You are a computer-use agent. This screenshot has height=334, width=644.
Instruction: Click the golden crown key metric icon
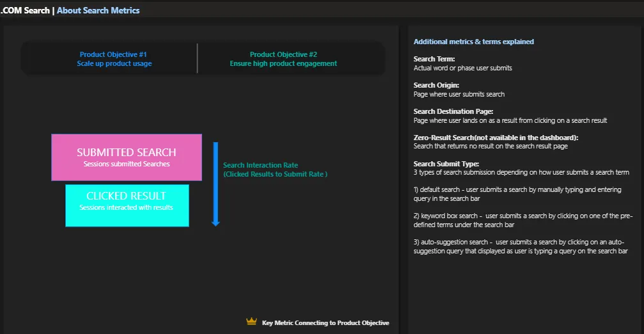(251, 321)
